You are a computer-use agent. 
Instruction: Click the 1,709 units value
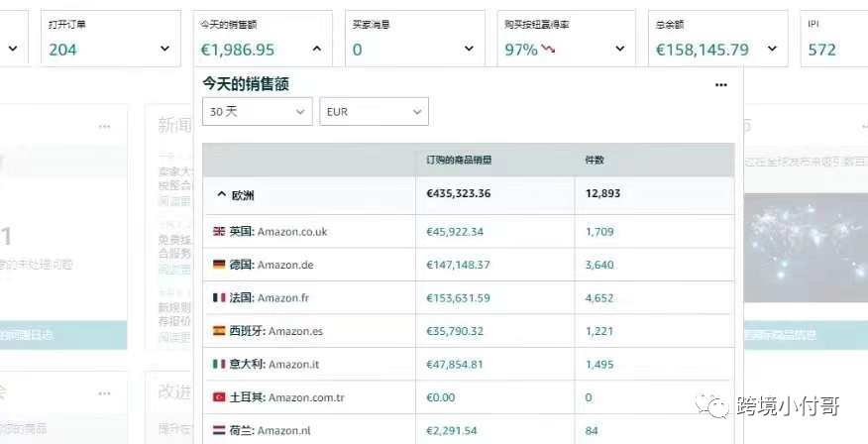pyautogui.click(x=599, y=231)
